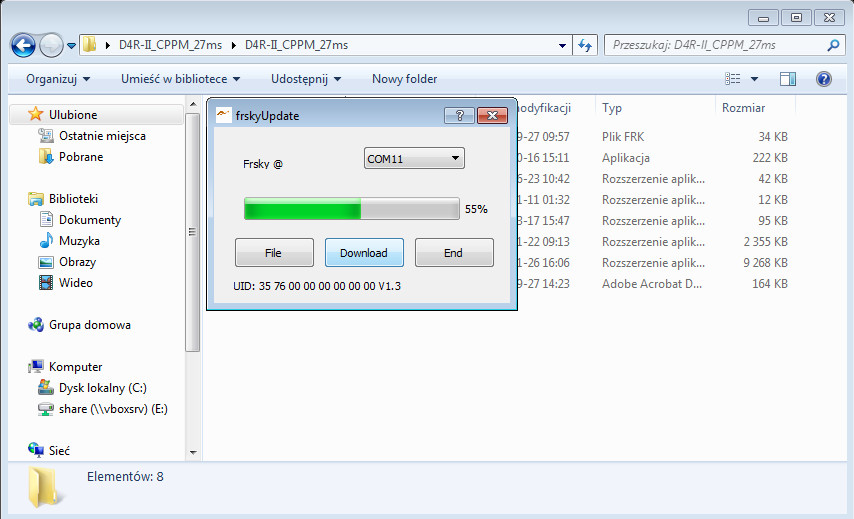The height and width of the screenshot is (519, 854).
Task: Click the share (\\vboxsrv) (E:) drive
Action: [113, 409]
